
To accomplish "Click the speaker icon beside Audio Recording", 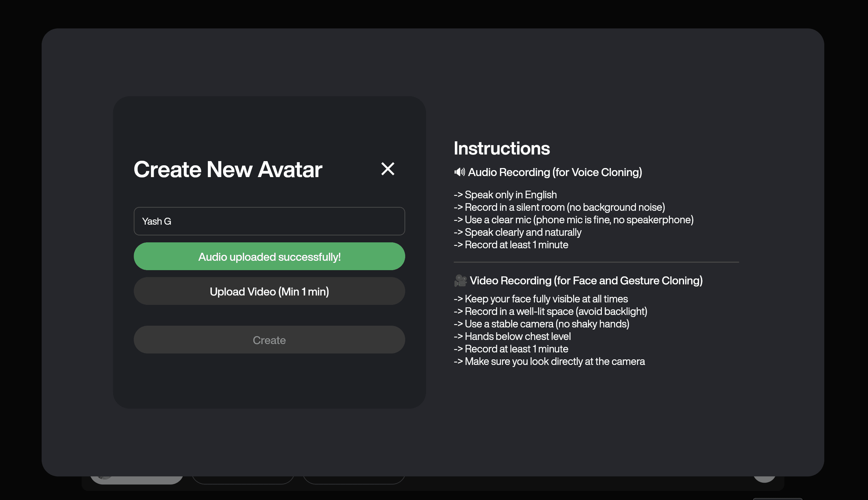I will (460, 172).
